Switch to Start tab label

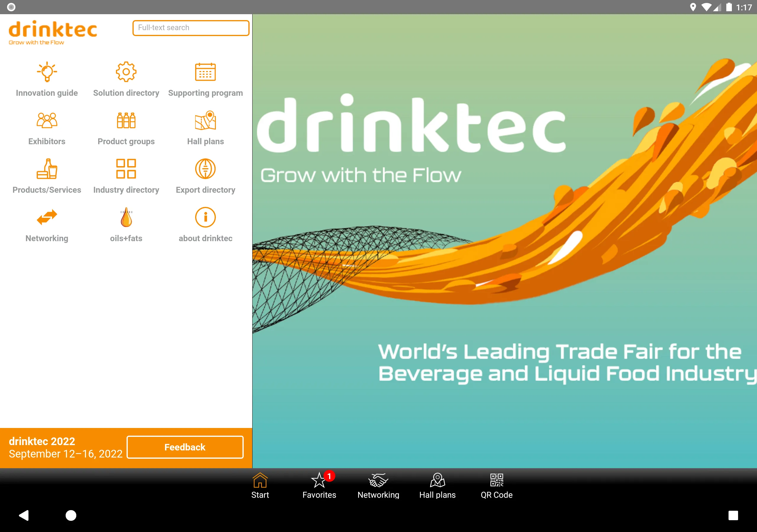point(260,495)
